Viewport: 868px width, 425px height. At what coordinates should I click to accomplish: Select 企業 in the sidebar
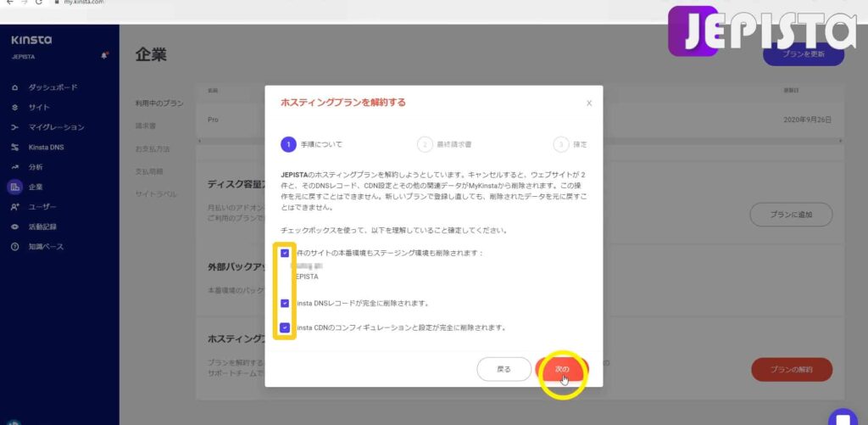[36, 187]
